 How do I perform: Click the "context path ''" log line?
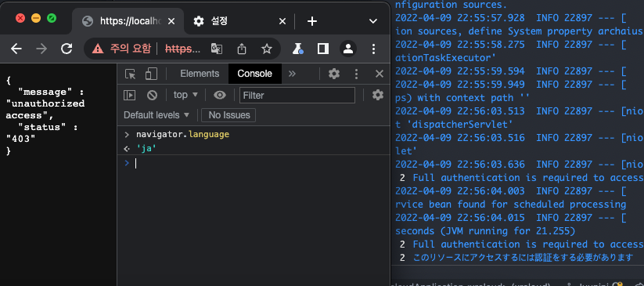[x=462, y=98]
